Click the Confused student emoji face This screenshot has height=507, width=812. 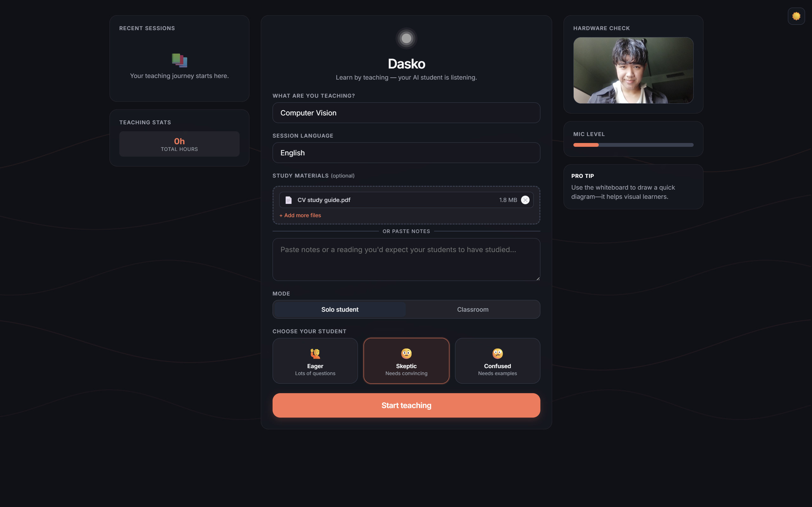tap(497, 354)
